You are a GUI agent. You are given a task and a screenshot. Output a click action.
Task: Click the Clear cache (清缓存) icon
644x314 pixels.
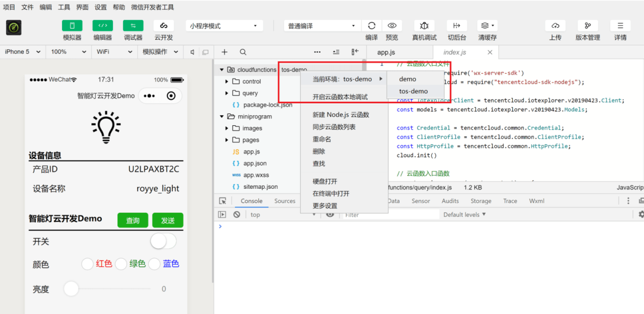(x=487, y=26)
